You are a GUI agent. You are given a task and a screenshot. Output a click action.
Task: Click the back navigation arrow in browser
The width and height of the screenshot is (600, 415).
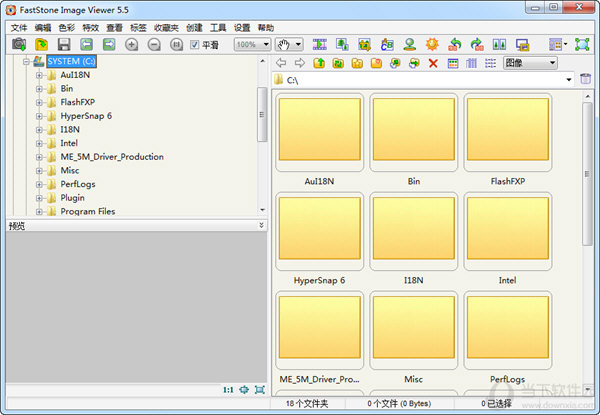(x=281, y=63)
